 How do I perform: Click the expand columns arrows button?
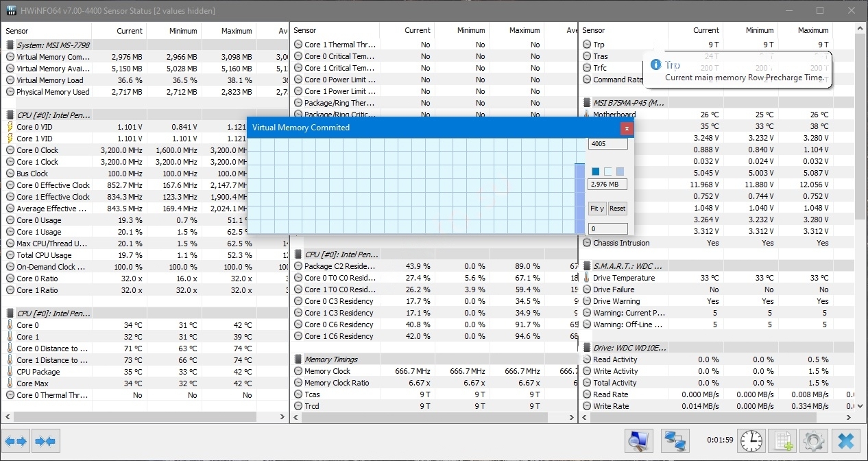point(16,440)
